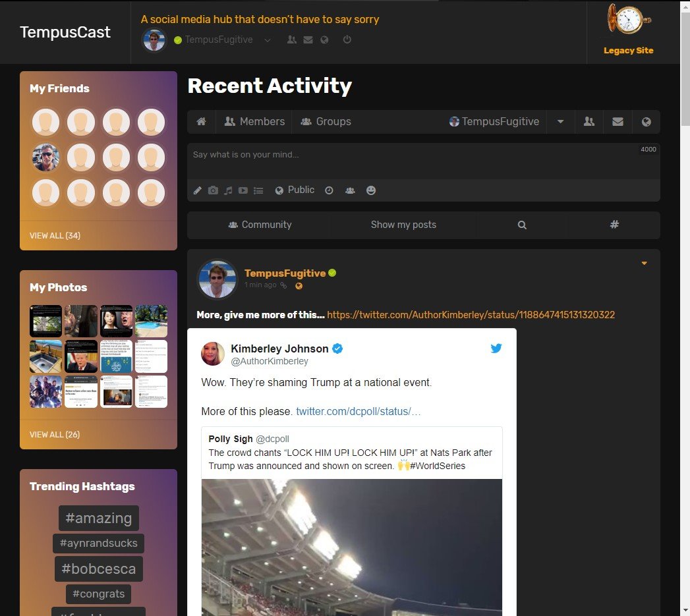Screen dimensions: 690x616
Task: Click the pocket watch logo
Action: 629,19
